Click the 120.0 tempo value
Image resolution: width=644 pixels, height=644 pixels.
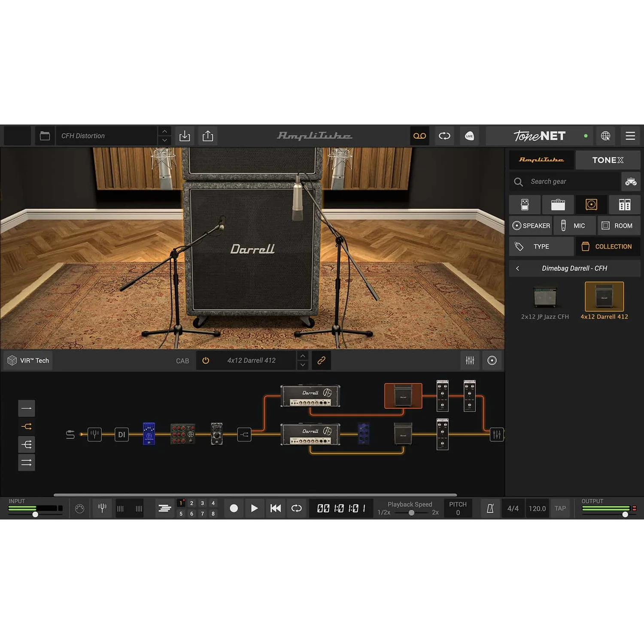[x=537, y=508]
